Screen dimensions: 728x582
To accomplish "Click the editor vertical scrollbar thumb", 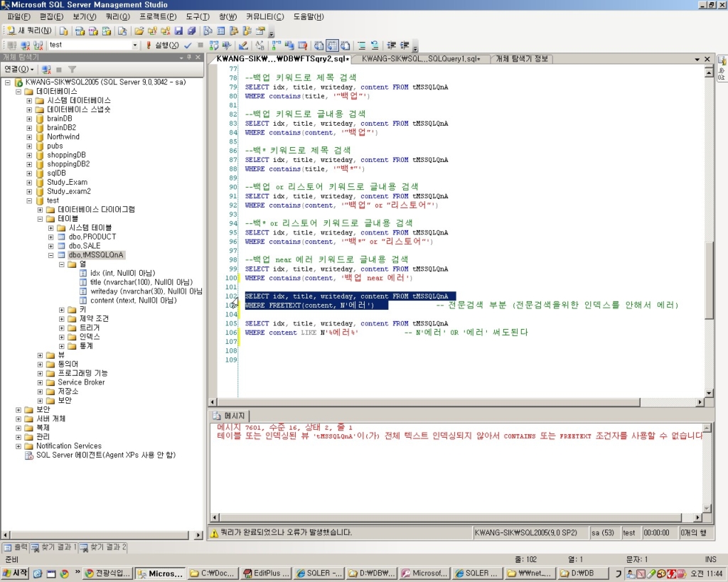I will [709, 281].
